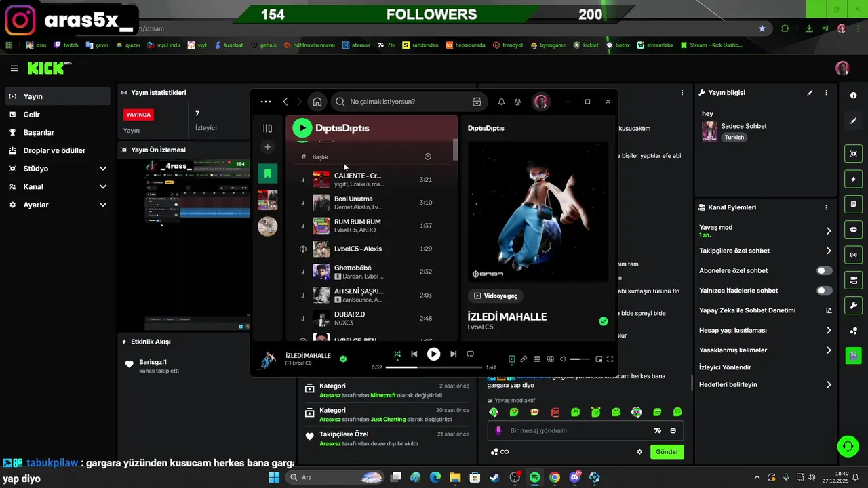Open Gelir in Kick sidebar
This screenshot has height=488, width=868.
coord(57,115)
